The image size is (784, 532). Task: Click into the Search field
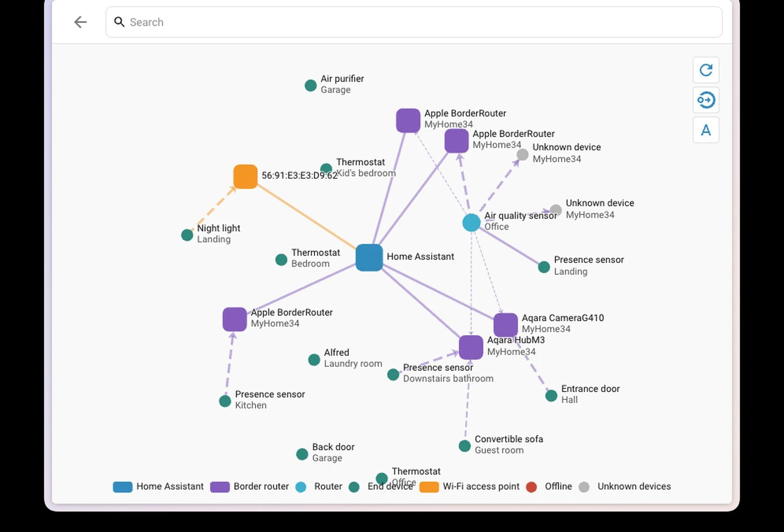pyautogui.click(x=414, y=22)
